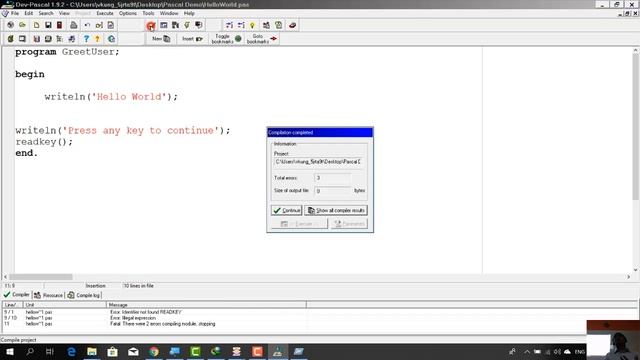Switch to the Compile log tab
The image size is (640, 360).
coord(84,295)
